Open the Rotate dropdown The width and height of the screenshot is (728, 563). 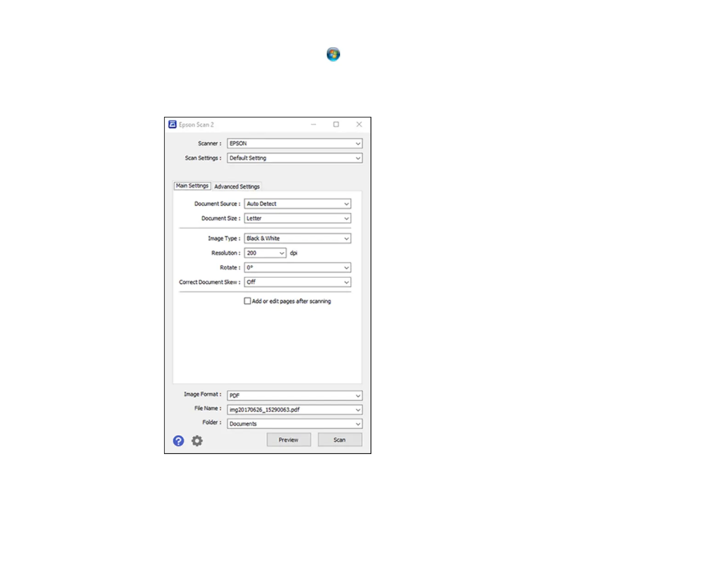[298, 268]
